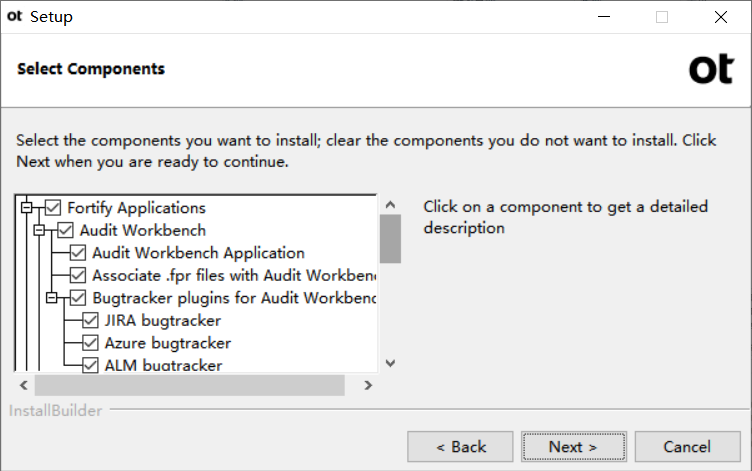Select the JIRA bugtracker label
The height and width of the screenshot is (471, 752).
pyautogui.click(x=163, y=320)
